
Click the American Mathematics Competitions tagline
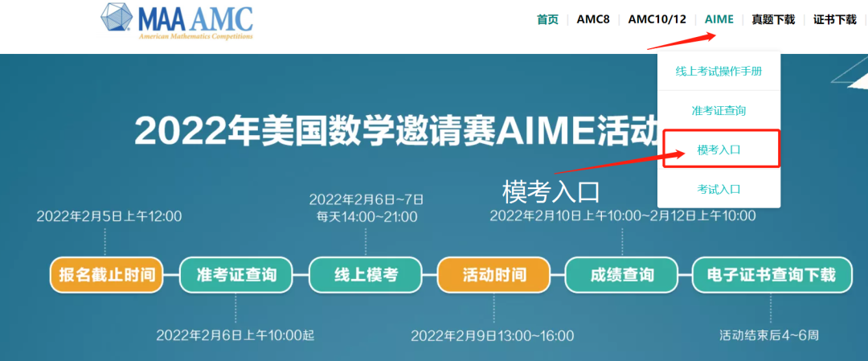[195, 36]
